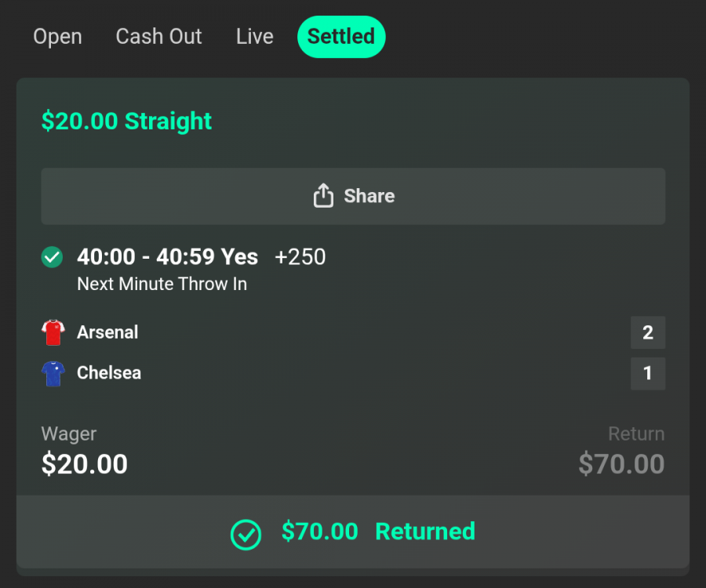This screenshot has height=588, width=706.
Task: Switch to the Open tab
Action: click(57, 36)
